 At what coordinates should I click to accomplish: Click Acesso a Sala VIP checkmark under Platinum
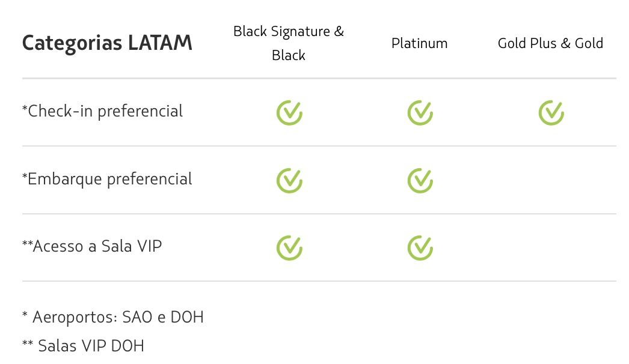[420, 247]
